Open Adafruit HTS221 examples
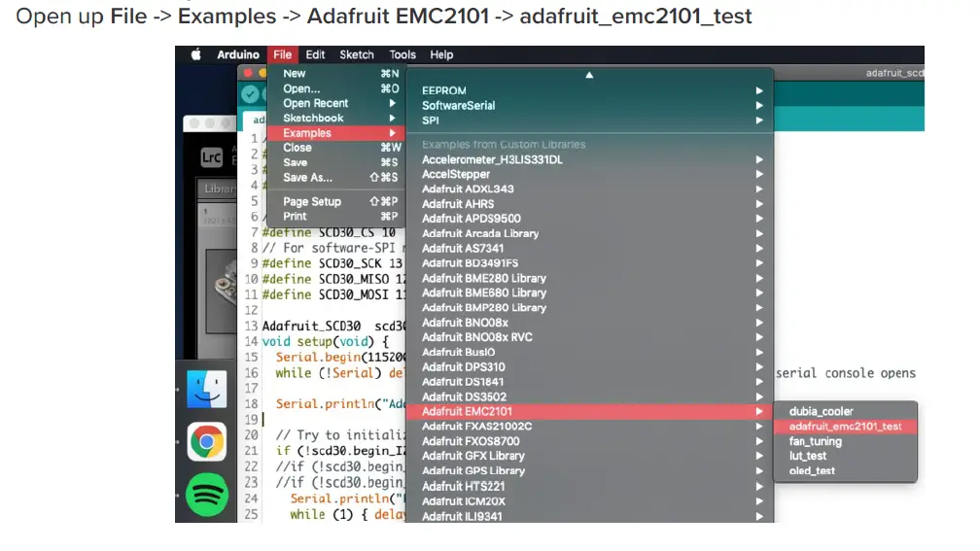This screenshot has width=980, height=551. [590, 486]
